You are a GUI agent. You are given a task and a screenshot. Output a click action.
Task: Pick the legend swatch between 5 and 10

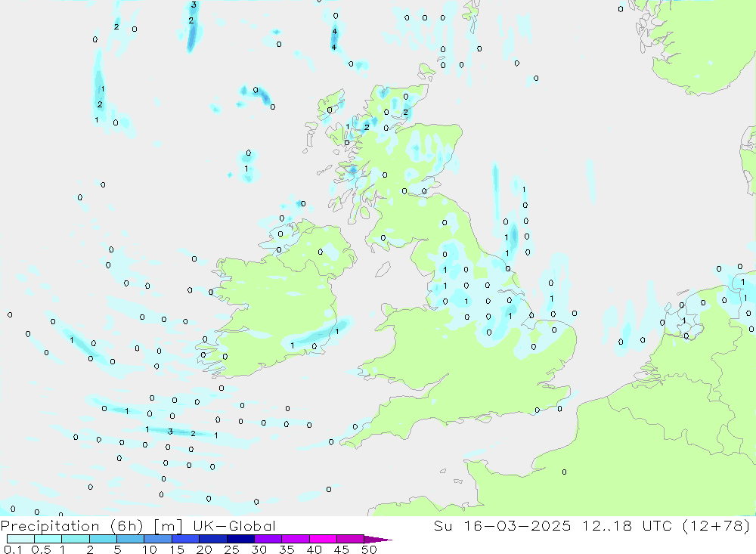[131, 539]
